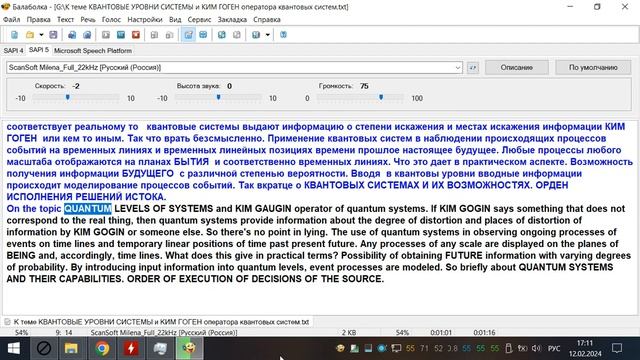Open the Голос menu
The image size is (640, 360).
(x=111, y=19)
